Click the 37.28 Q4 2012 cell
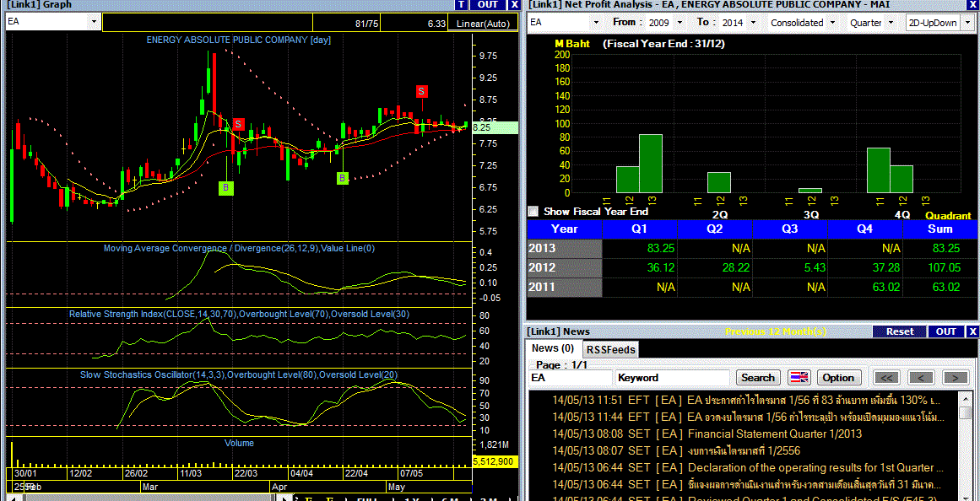Image resolution: width=980 pixels, height=501 pixels. point(865,268)
